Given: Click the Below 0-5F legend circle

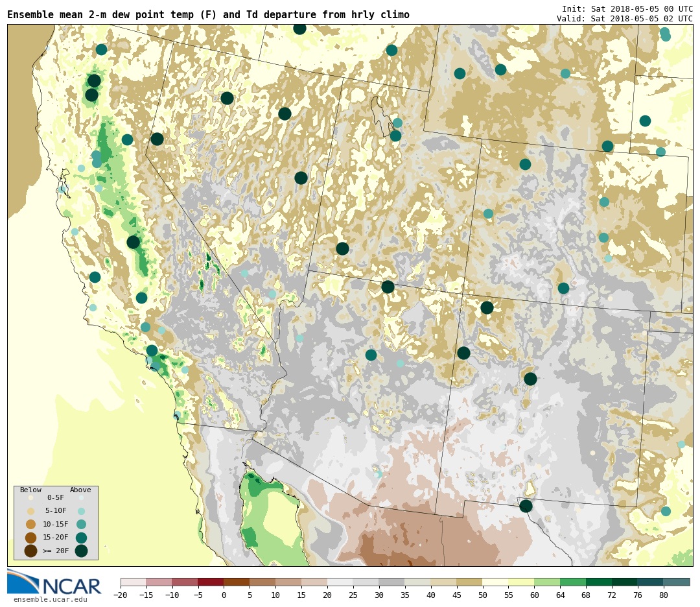Looking at the screenshot, I should 31,497.
